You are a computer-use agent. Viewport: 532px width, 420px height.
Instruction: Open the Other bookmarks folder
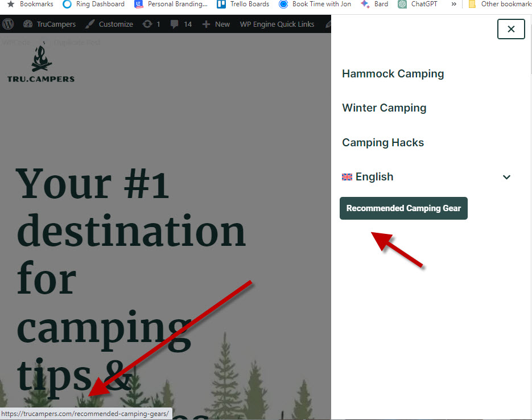(x=500, y=4)
